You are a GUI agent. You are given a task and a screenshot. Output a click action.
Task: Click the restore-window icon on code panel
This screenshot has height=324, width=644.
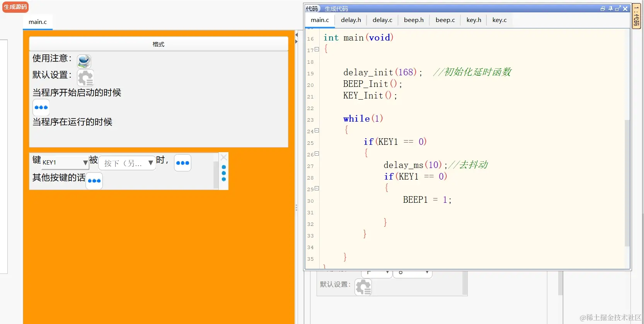click(603, 8)
